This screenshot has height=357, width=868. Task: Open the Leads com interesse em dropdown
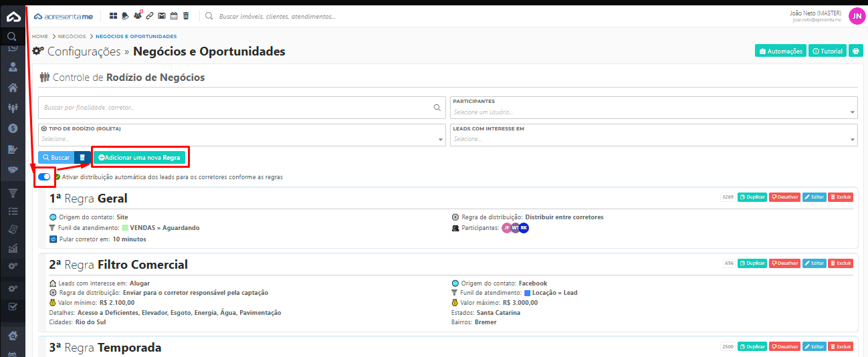(x=653, y=138)
